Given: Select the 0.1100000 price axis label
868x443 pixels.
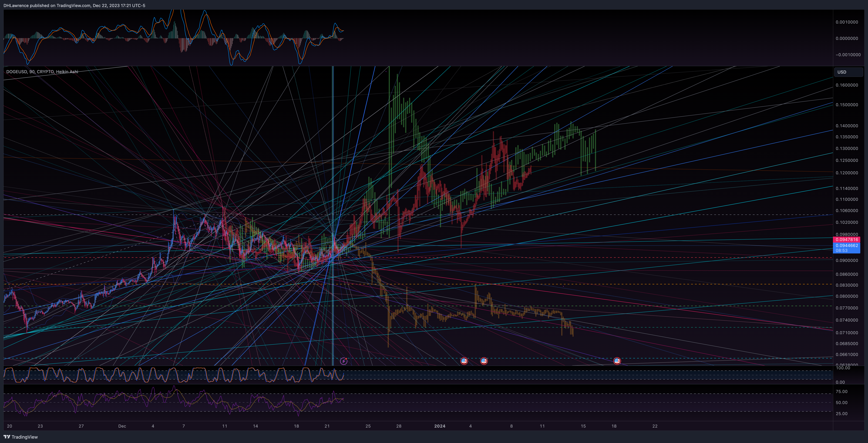Looking at the screenshot, I should [847, 199].
